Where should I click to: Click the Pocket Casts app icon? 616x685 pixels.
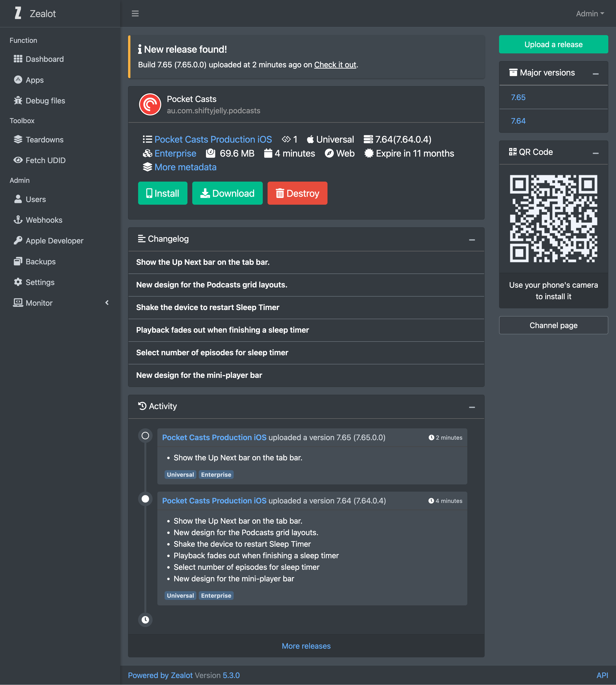150,105
